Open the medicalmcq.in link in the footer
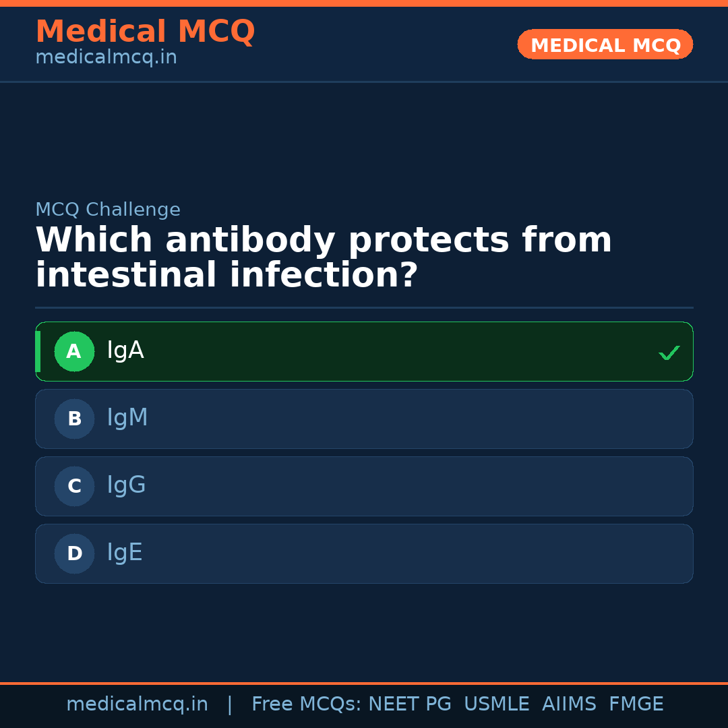The image size is (728, 728). pos(137,704)
